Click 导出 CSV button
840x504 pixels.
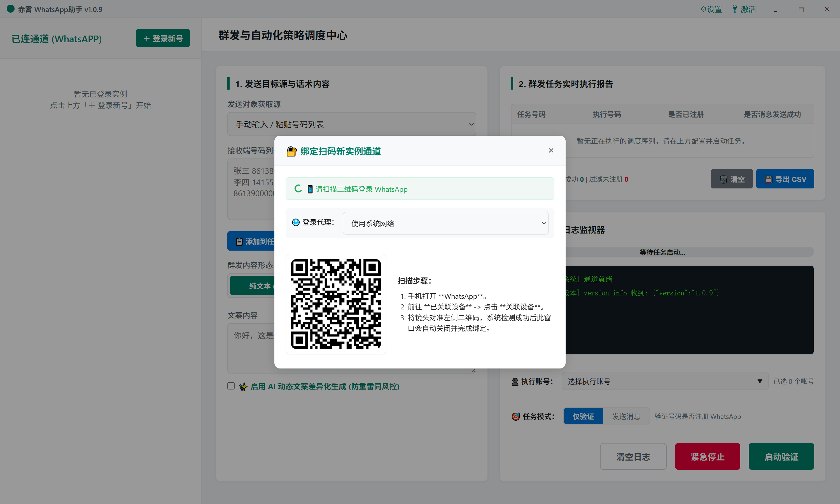tap(785, 179)
